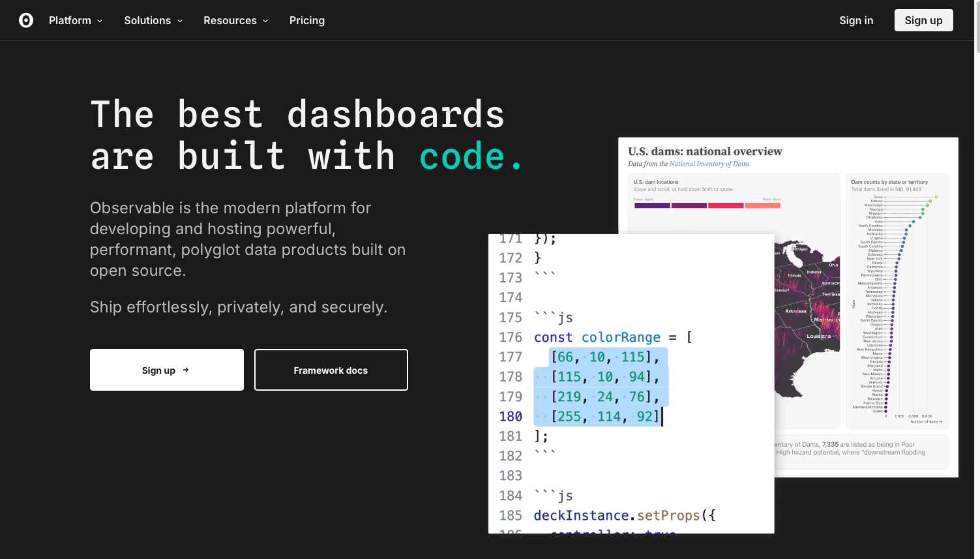This screenshot has height=559, width=980.
Task: Click the Observable logo icon
Action: [26, 20]
